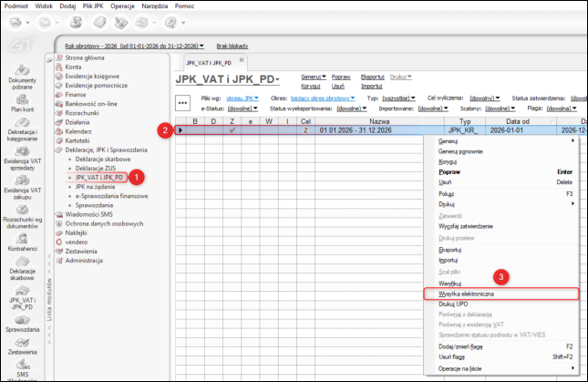The height and width of the screenshot is (382, 588).
Task: Open Deklaracje skarbowe sidebar icon
Action: (22, 262)
